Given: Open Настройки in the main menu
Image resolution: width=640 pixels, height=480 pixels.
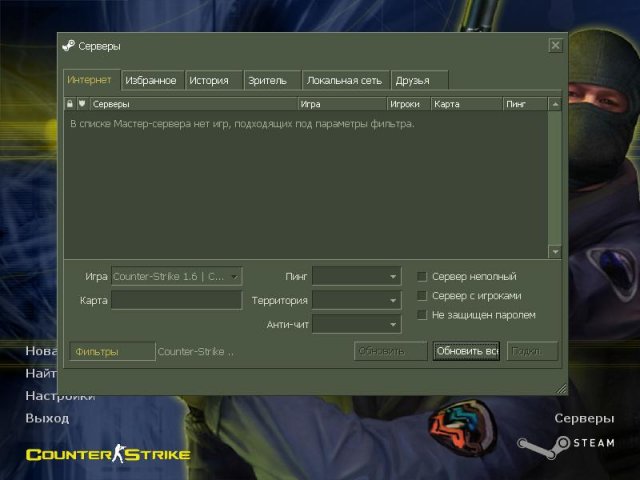Looking at the screenshot, I should tap(60, 396).
